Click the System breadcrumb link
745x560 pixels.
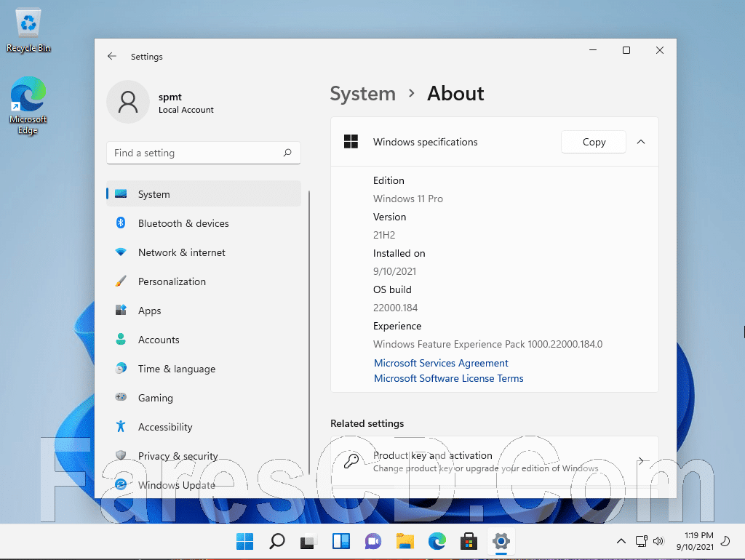click(362, 93)
